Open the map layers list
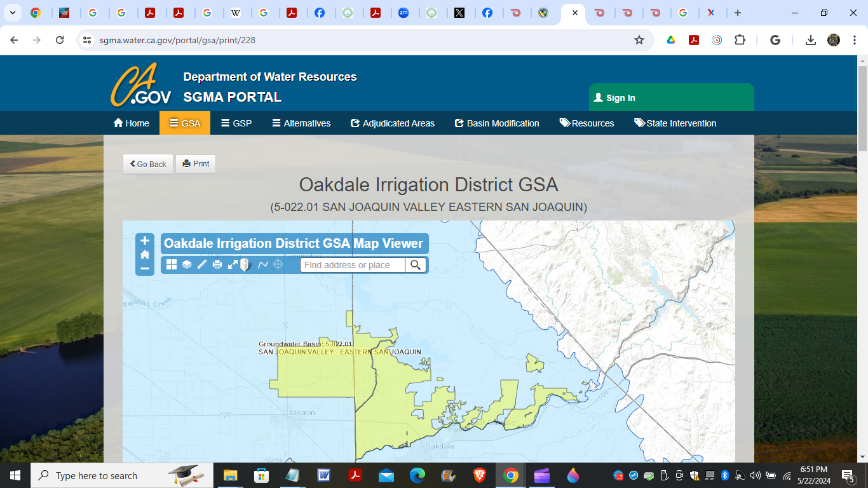This screenshot has height=488, width=868. click(x=187, y=265)
